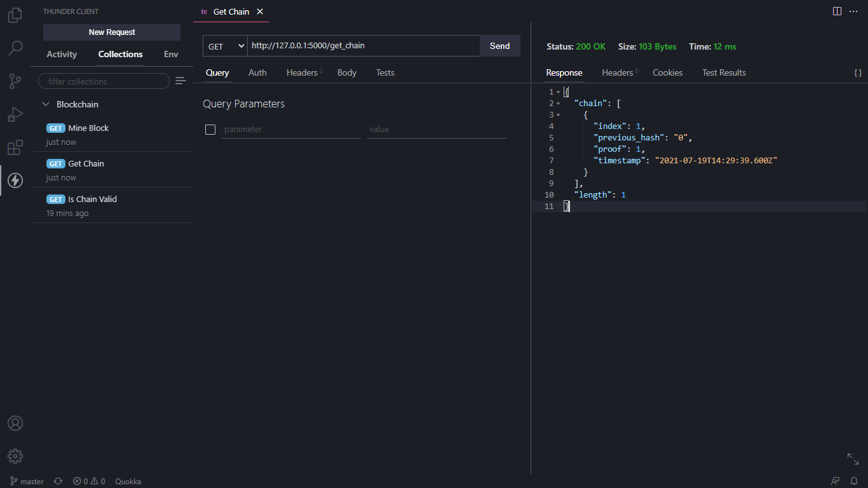Select the Thunder Client lightning icon

[15, 180]
